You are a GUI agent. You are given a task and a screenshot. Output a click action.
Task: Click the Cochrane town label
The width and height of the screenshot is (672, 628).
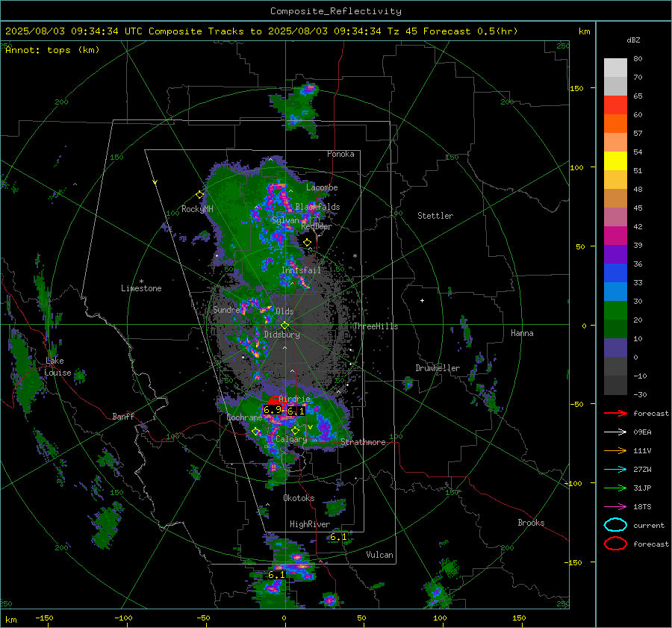click(244, 417)
